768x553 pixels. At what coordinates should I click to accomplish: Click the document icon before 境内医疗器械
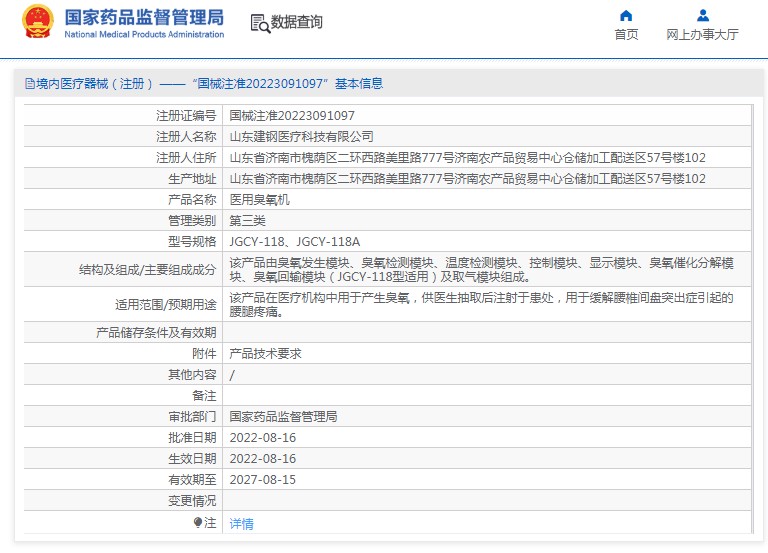point(30,84)
